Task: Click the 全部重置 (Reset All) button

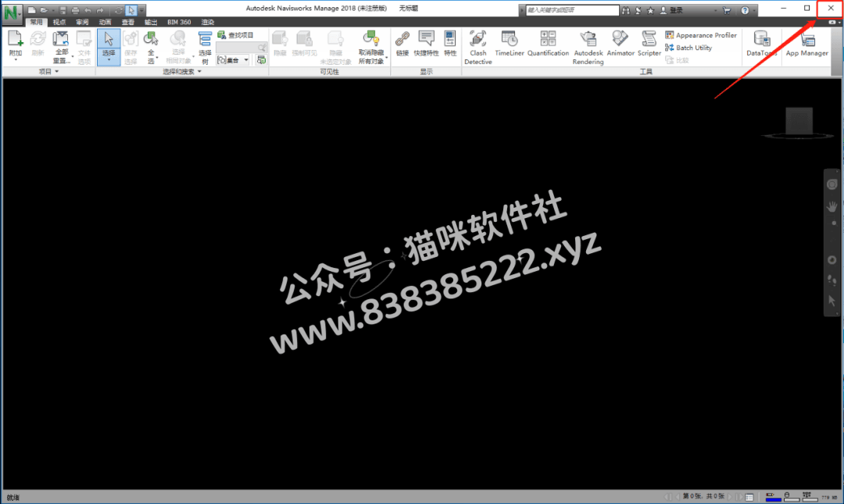Action: click(62, 47)
